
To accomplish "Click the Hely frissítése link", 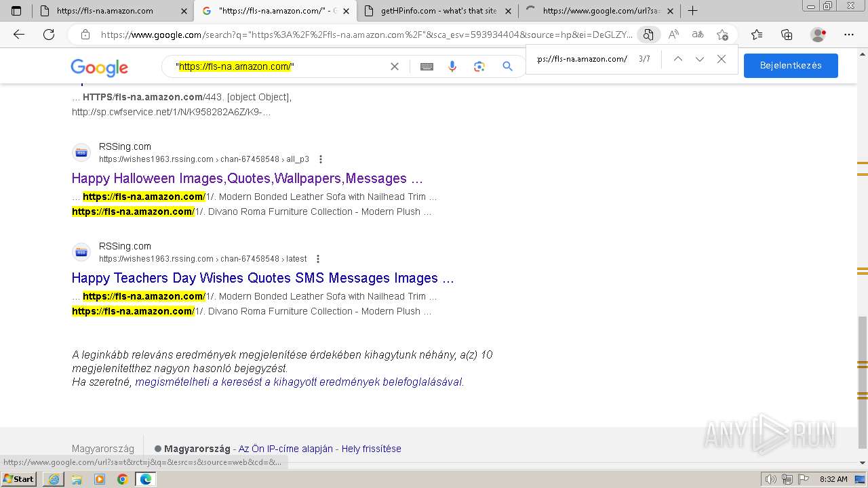I will 371,449.
